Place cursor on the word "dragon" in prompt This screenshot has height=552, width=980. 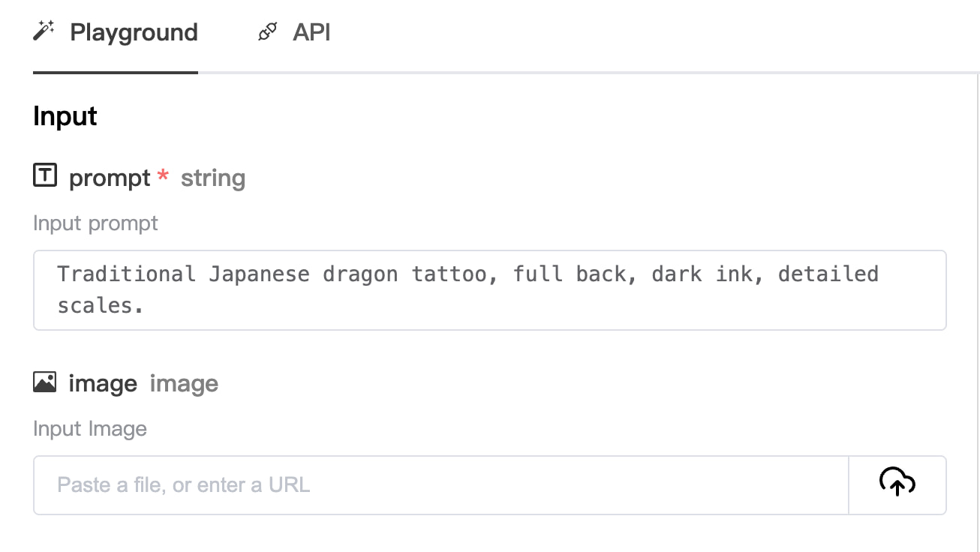click(x=360, y=274)
